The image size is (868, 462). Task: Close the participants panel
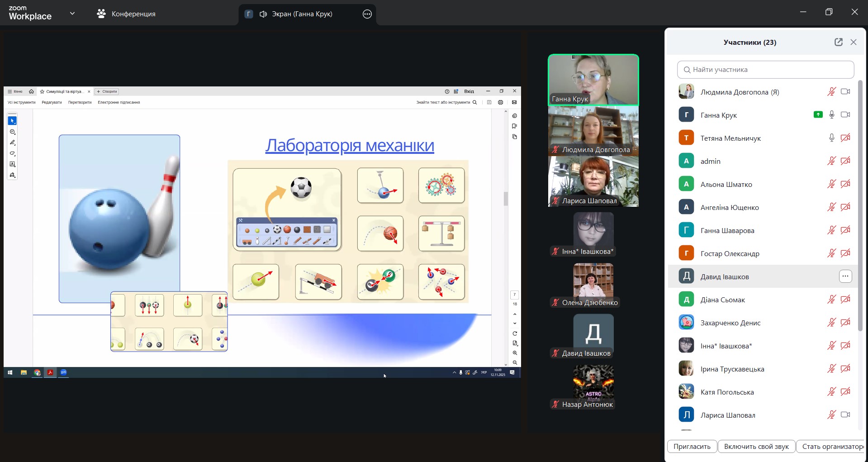pyautogui.click(x=854, y=42)
